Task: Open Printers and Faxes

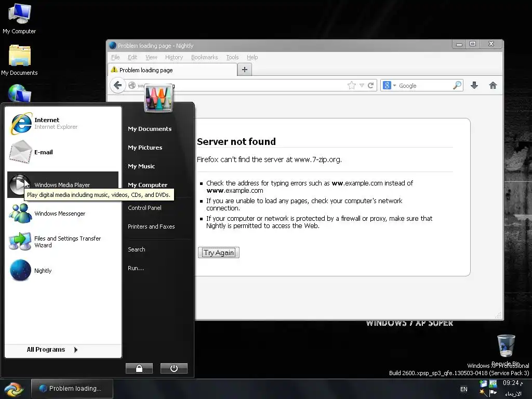Action: (x=151, y=227)
